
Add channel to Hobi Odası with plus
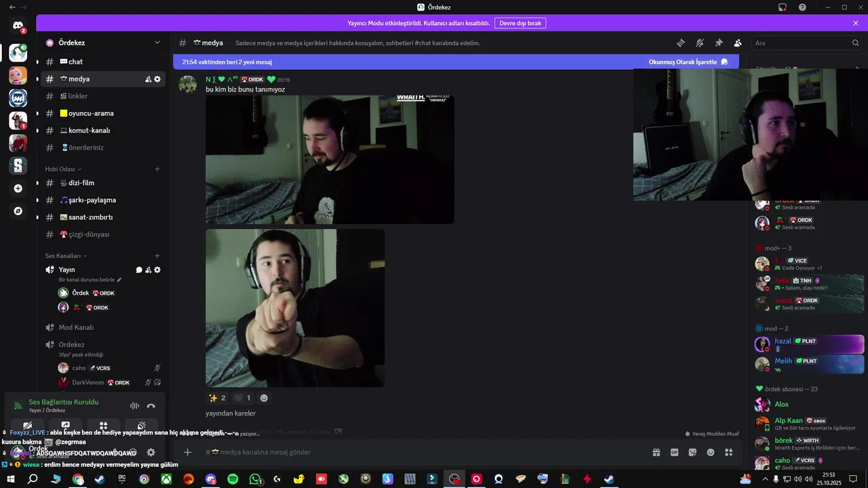point(157,169)
